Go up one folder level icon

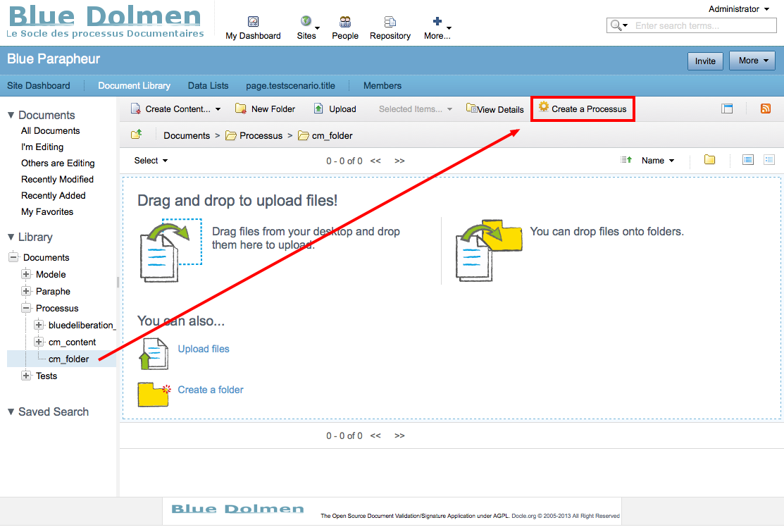[x=137, y=134]
